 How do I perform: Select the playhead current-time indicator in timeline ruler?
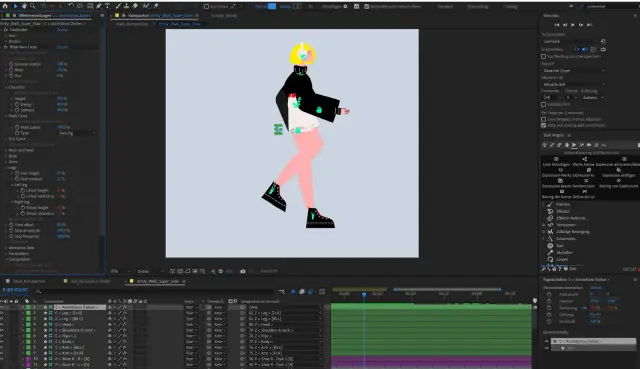(364, 294)
